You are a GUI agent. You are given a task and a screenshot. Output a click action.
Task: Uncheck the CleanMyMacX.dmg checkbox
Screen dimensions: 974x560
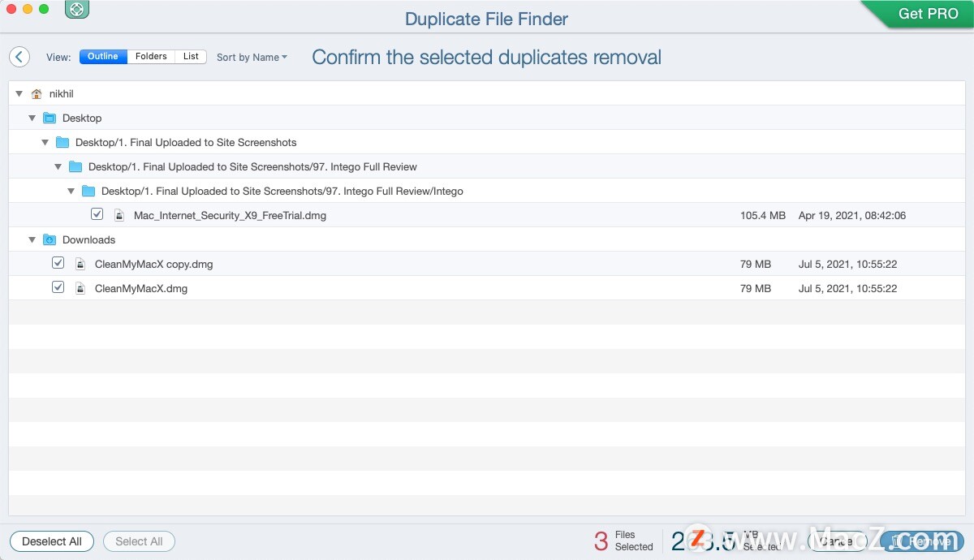[x=58, y=288]
